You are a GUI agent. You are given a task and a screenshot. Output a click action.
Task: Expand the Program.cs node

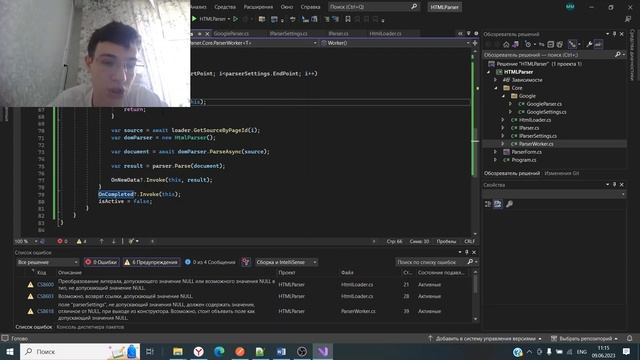tap(496, 160)
